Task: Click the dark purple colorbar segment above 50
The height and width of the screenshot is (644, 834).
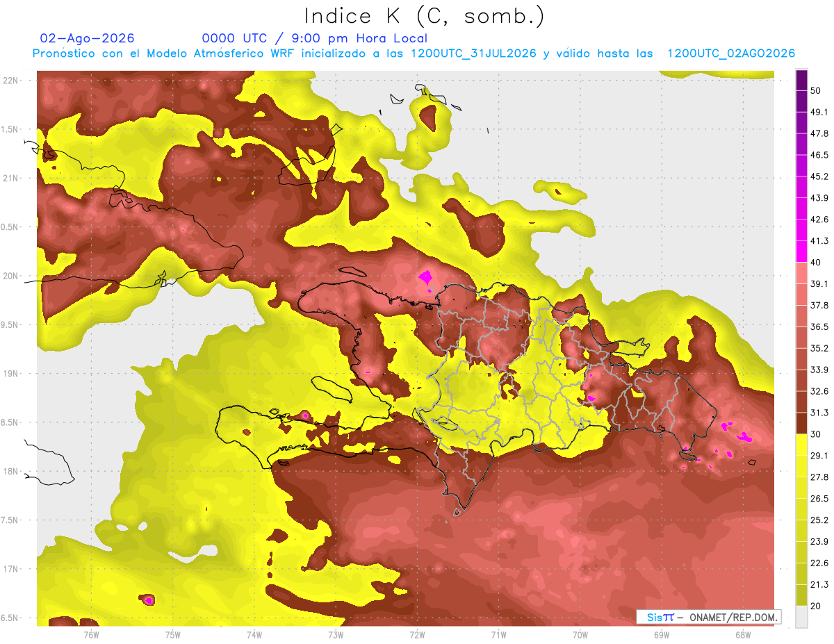Action: (801, 81)
